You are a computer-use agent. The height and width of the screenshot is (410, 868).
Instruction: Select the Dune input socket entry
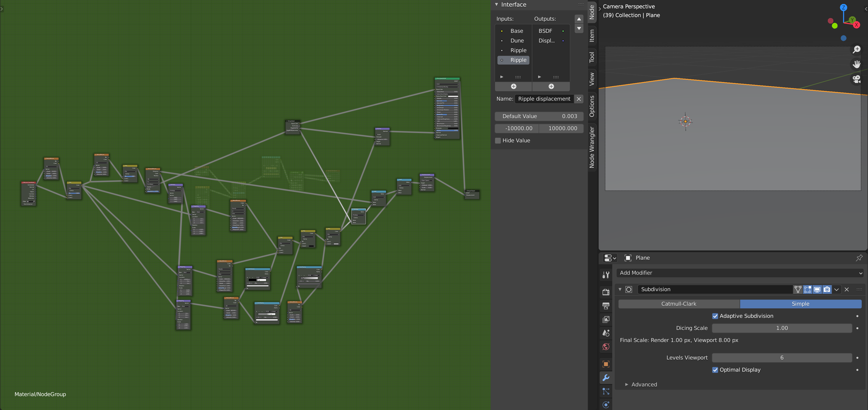(517, 41)
